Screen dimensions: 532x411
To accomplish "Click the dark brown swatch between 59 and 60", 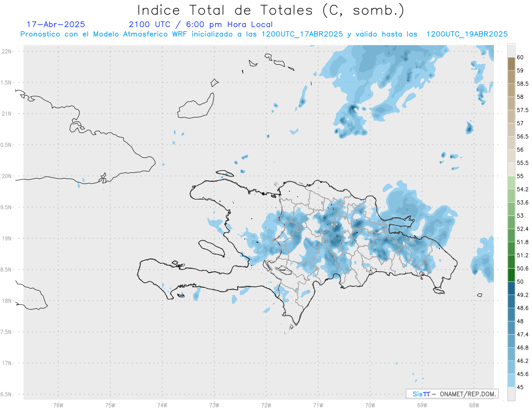I will 511,64.
